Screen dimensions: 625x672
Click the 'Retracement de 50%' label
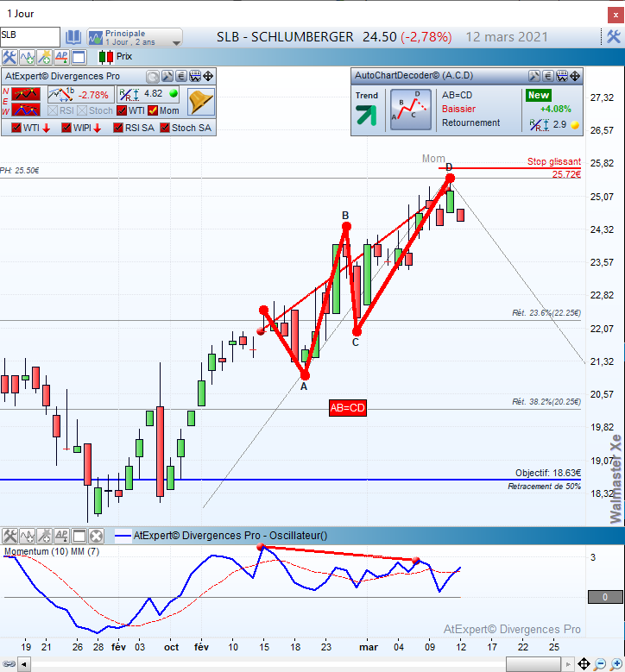[x=544, y=487]
